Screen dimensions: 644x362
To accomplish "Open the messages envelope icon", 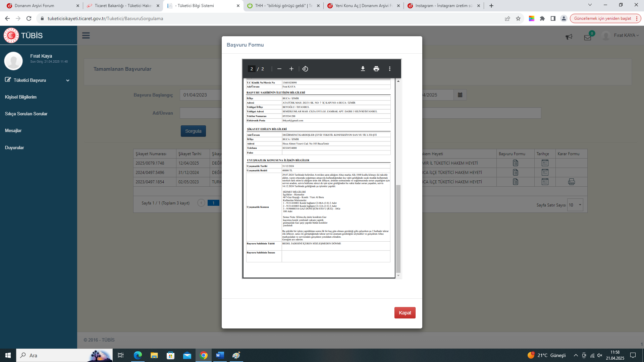I will click(x=587, y=38).
